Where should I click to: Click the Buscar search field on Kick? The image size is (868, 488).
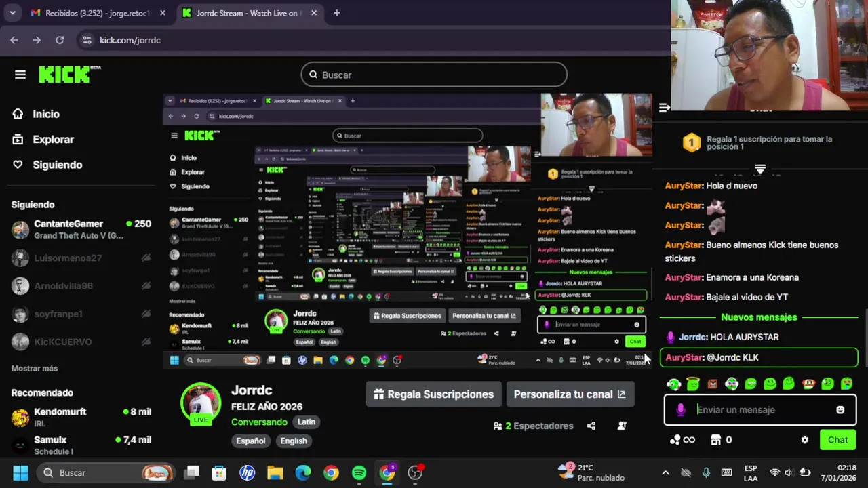pyautogui.click(x=434, y=75)
